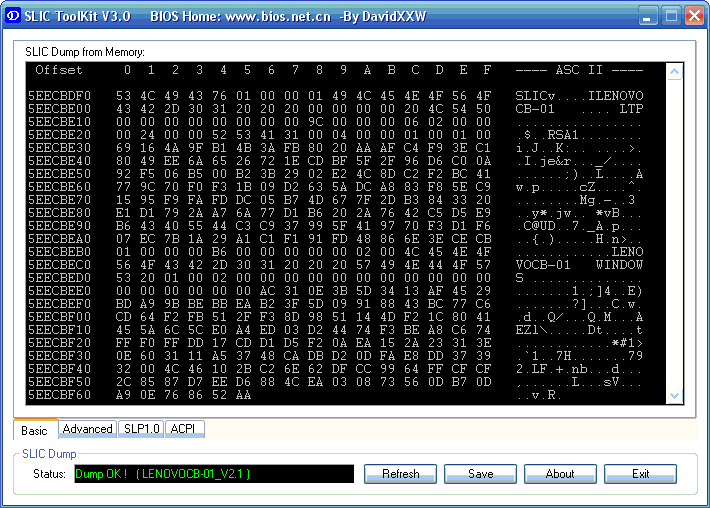Click the scrollbar up arrow
This screenshot has height=508, width=710.
click(674, 72)
